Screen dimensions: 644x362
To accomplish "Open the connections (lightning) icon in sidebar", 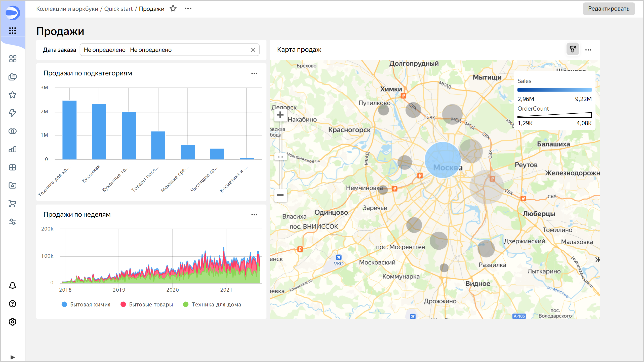I will click(12, 113).
